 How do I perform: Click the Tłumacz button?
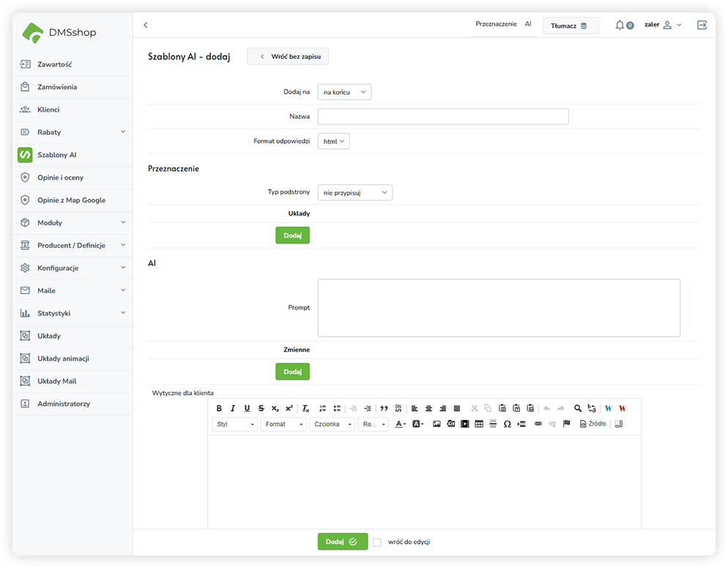coord(570,26)
